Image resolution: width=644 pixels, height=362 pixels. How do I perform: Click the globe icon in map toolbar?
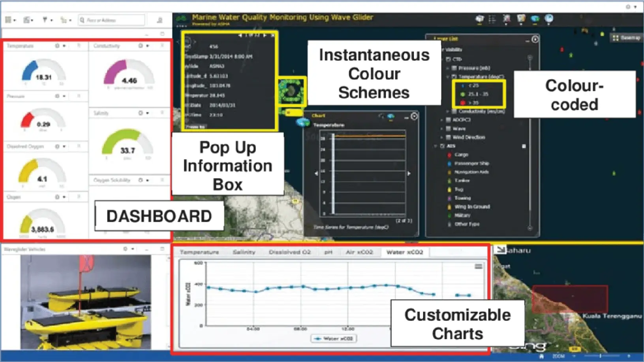549,19
